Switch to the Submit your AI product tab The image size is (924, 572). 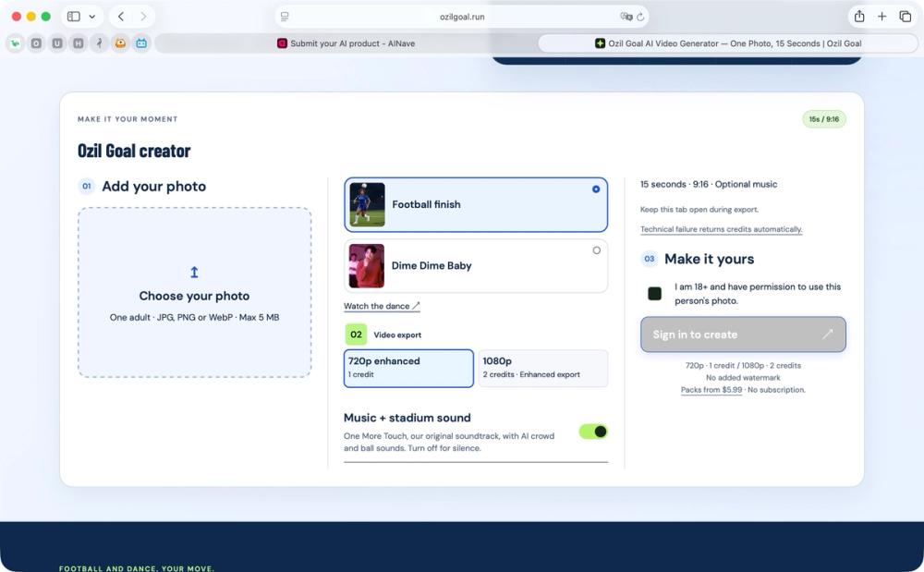point(346,43)
